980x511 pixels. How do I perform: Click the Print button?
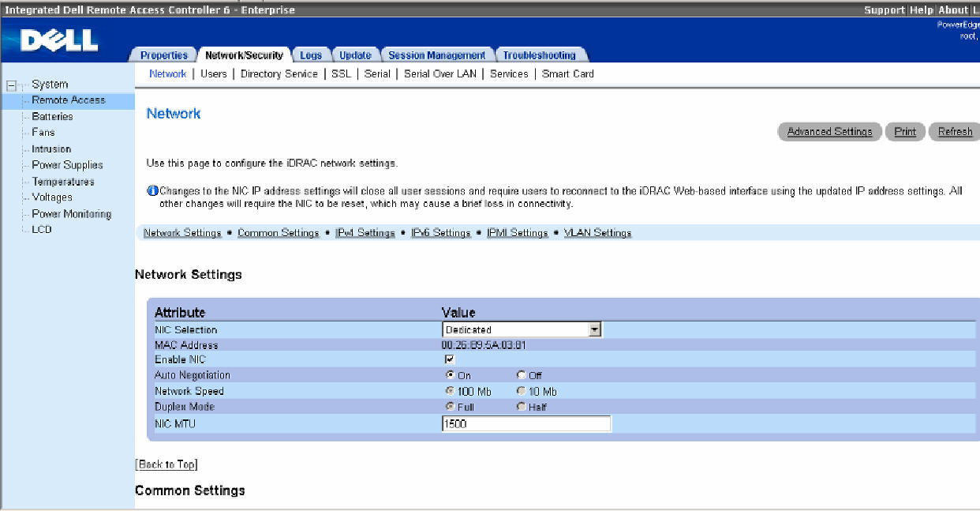pyautogui.click(x=905, y=132)
